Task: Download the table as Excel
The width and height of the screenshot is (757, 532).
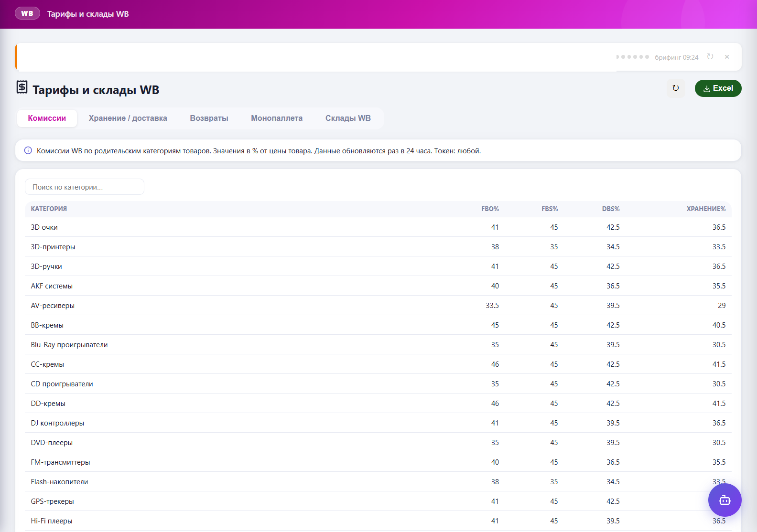Action: (x=718, y=88)
